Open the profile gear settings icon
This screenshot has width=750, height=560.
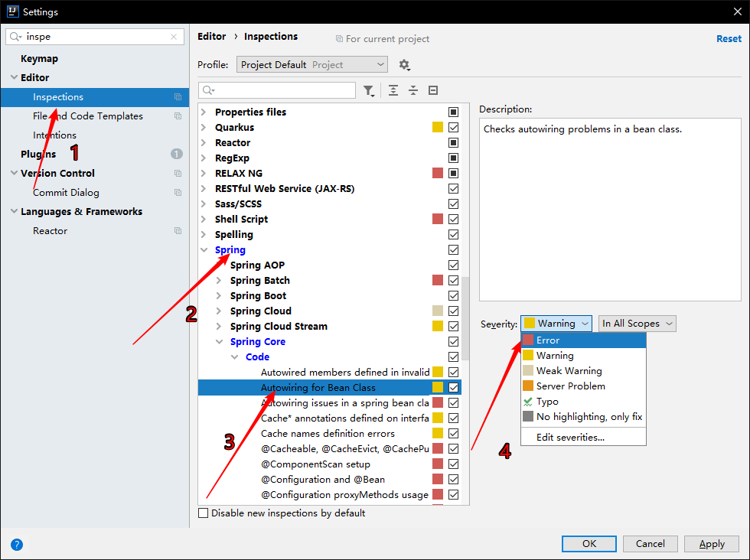coord(405,64)
